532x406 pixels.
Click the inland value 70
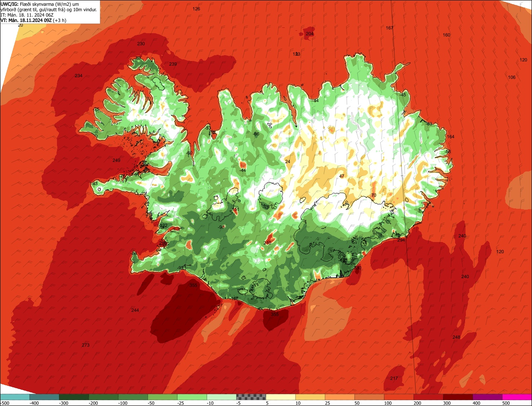tap(373, 195)
